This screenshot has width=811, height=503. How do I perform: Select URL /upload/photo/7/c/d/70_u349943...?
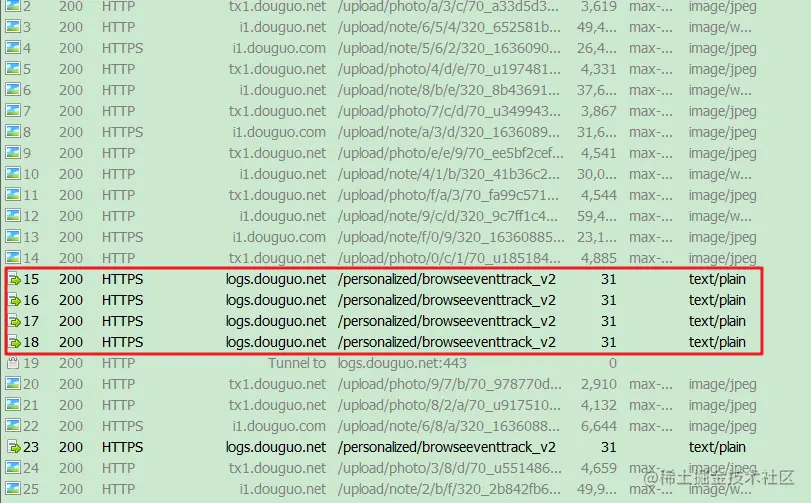point(449,111)
